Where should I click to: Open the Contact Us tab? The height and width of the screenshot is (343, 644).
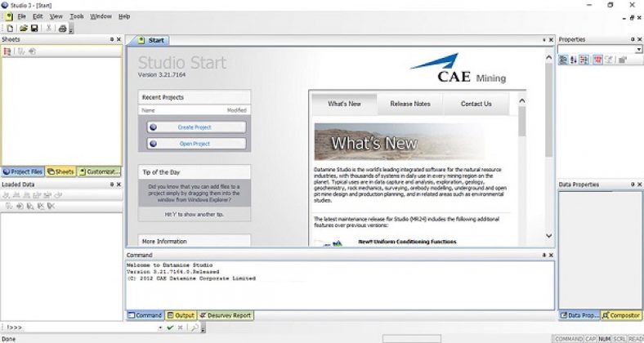click(476, 105)
